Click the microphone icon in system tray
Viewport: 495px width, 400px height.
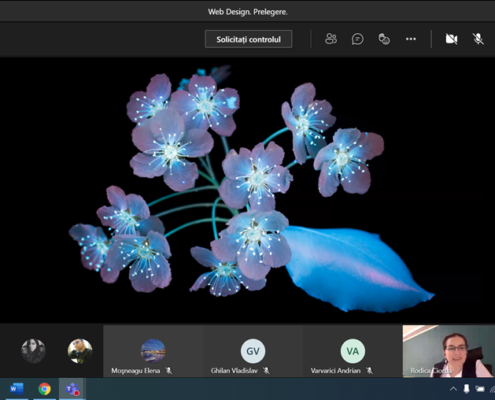click(466, 389)
